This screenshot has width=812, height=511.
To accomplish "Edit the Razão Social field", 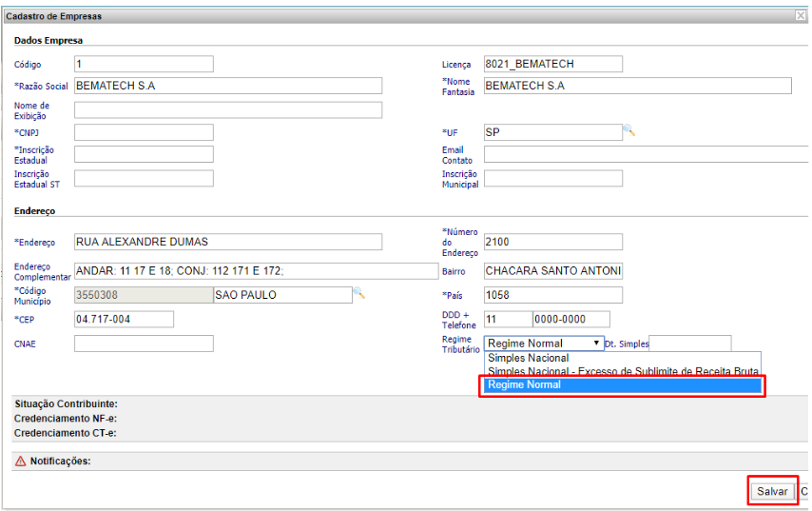I will [x=228, y=86].
